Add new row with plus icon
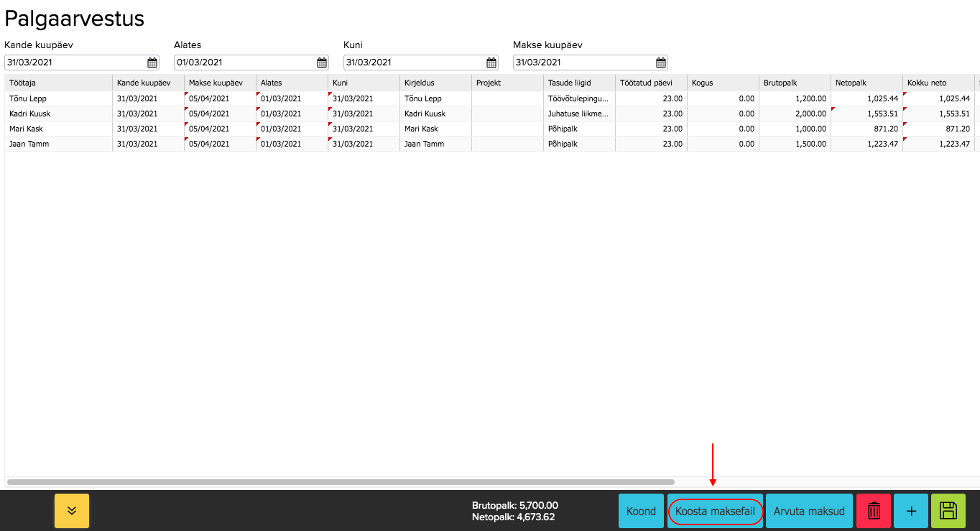 point(911,511)
